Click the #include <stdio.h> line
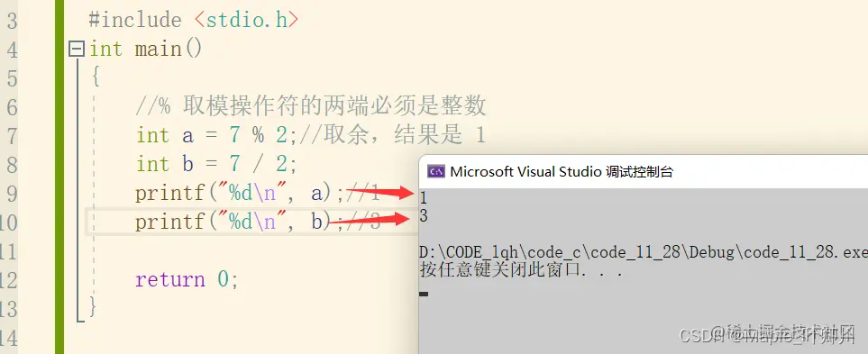This screenshot has width=868, height=354. pyautogui.click(x=194, y=21)
